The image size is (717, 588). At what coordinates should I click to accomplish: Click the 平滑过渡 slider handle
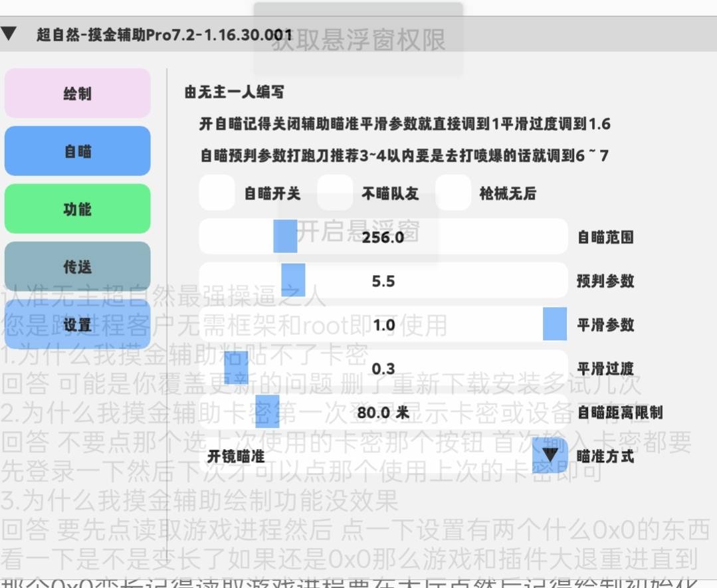point(236,368)
